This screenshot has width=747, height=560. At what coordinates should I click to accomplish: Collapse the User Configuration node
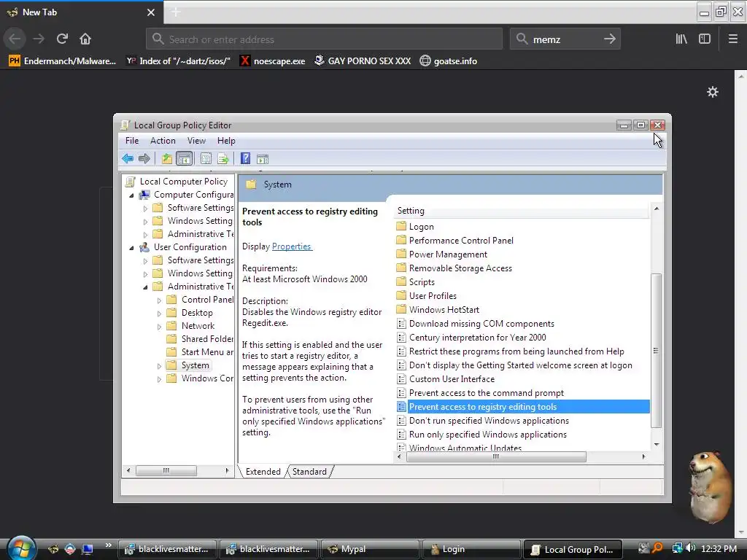coord(131,248)
